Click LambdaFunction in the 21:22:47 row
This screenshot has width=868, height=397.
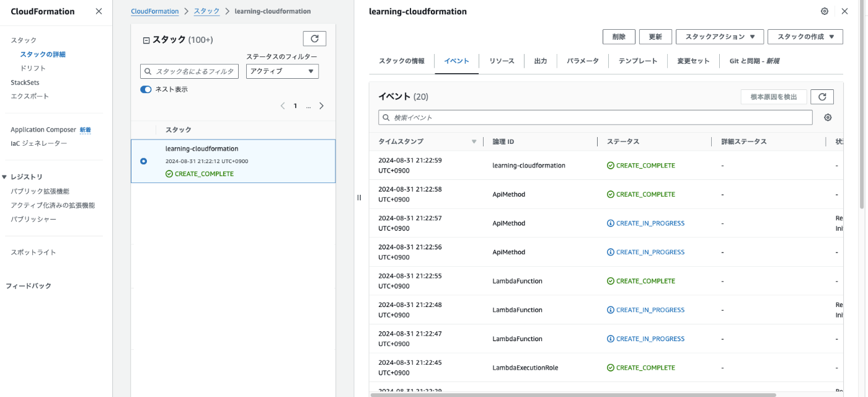[518, 339]
